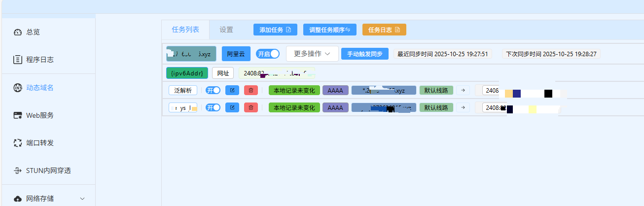Click the 阿里云 provider tag

[x=236, y=54]
